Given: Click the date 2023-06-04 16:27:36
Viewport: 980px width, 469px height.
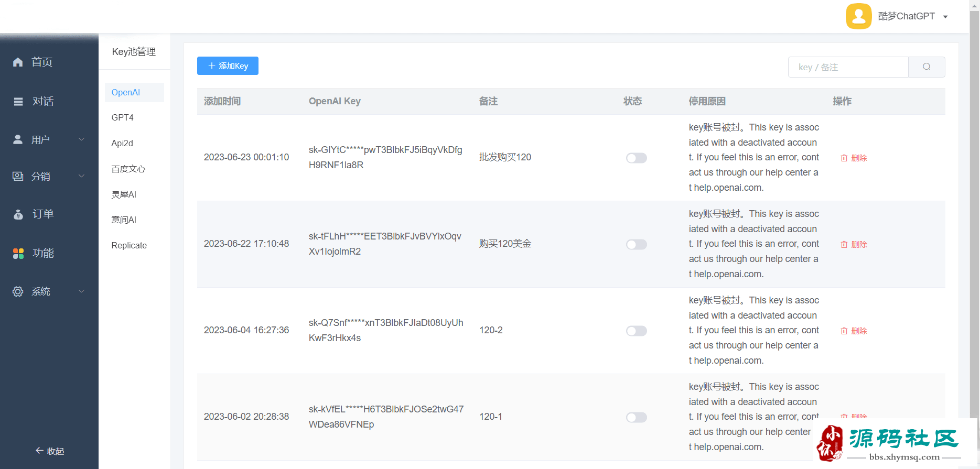Looking at the screenshot, I should click(x=246, y=330).
